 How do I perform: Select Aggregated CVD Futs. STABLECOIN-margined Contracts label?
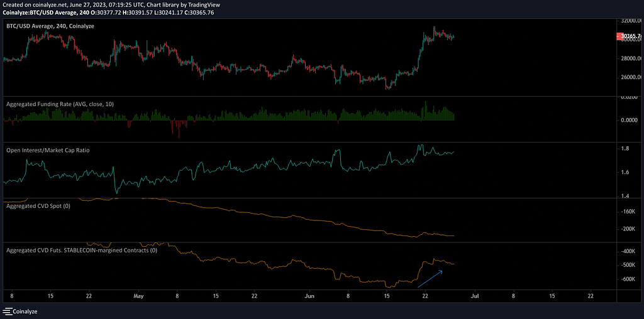82,250
